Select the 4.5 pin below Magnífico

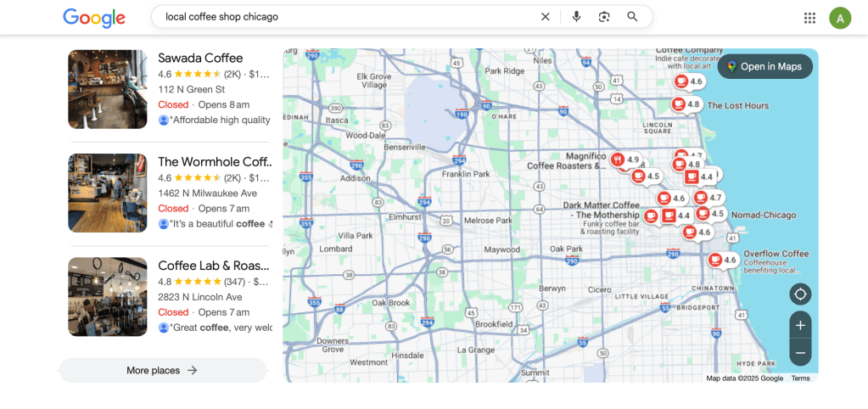pyautogui.click(x=647, y=176)
